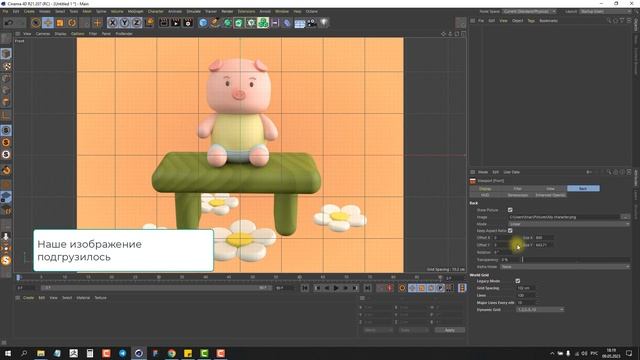Open the Back picture Mode dropdown
The width and height of the screenshot is (640, 360).
point(569,224)
